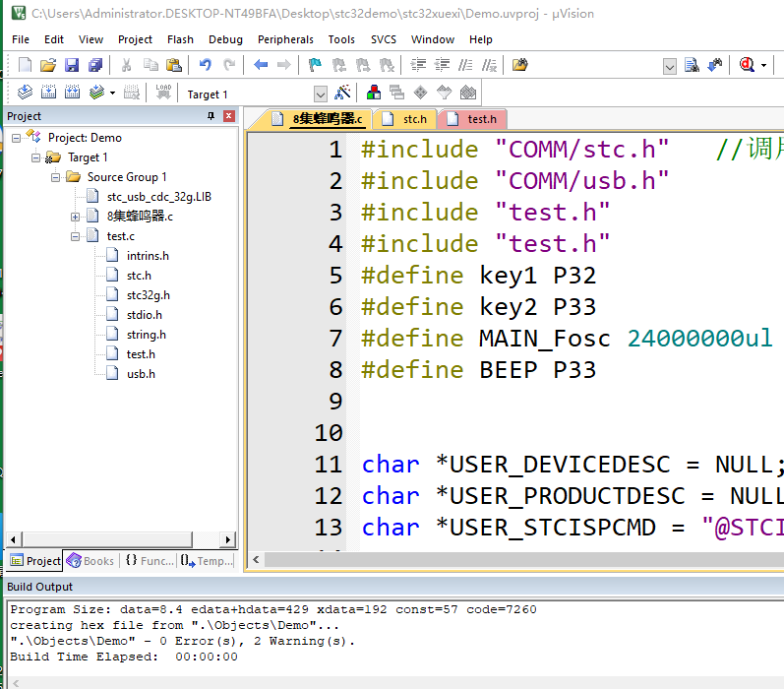
Task: Paste from clipboard with the Paste icon
Action: [x=173, y=65]
